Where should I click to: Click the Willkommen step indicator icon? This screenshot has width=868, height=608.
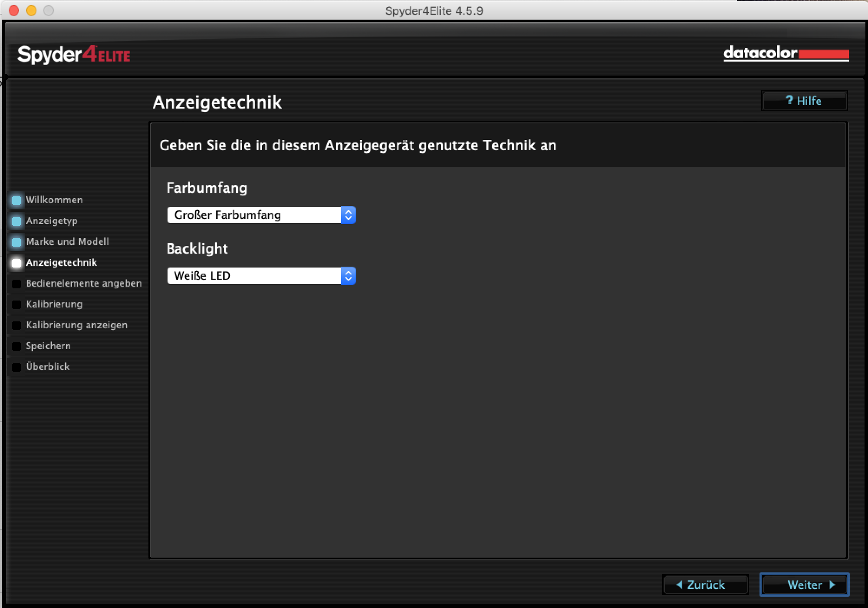pyautogui.click(x=16, y=200)
